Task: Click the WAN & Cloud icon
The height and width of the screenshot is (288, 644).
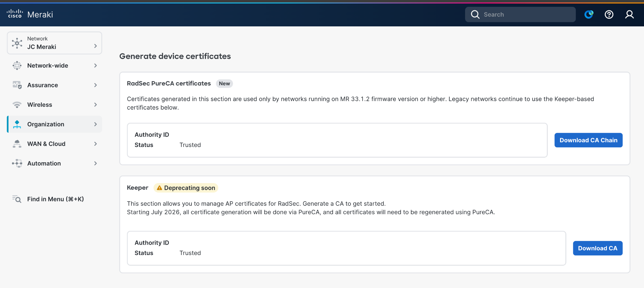Action: coord(17,144)
